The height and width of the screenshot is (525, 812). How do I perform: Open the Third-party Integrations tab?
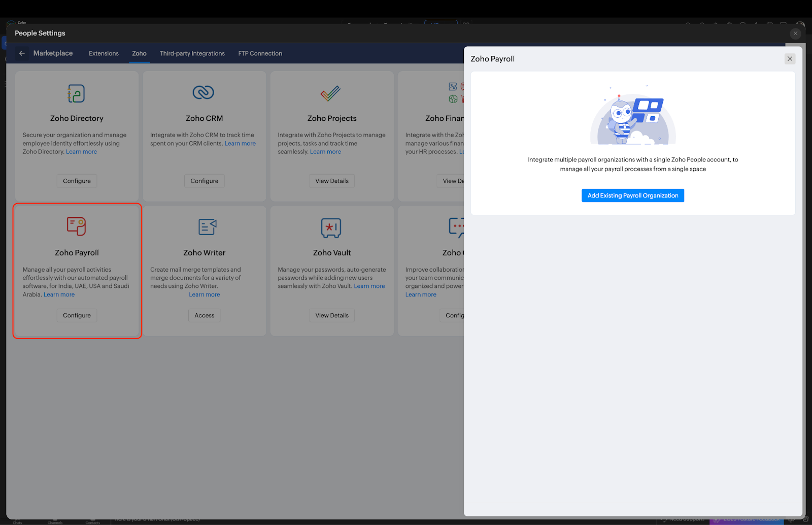pos(192,53)
